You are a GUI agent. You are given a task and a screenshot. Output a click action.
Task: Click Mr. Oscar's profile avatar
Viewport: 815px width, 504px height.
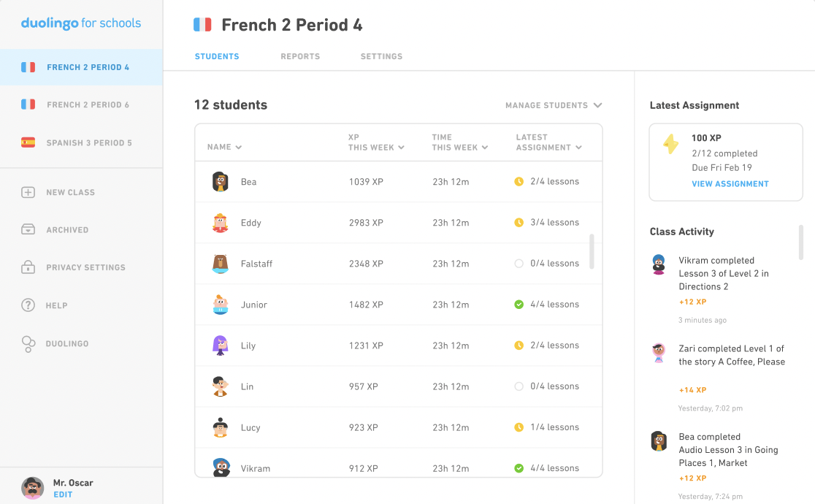coord(32,487)
